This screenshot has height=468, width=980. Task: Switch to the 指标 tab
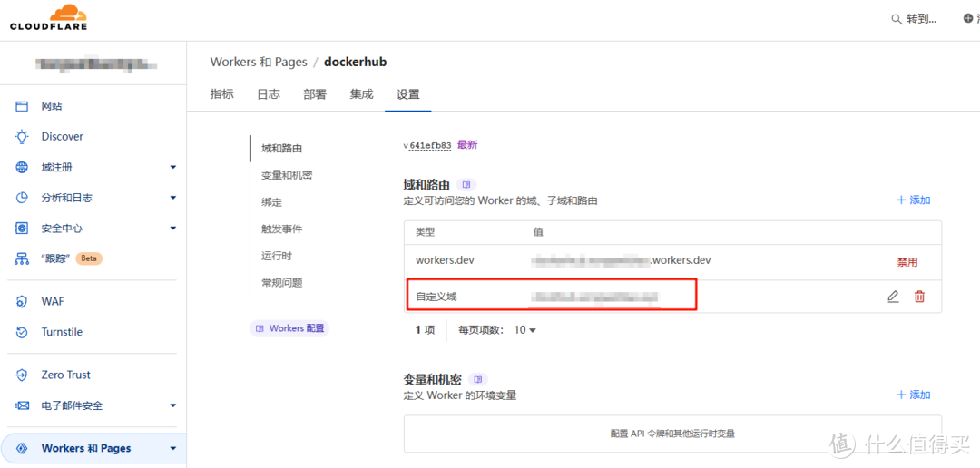tap(222, 94)
